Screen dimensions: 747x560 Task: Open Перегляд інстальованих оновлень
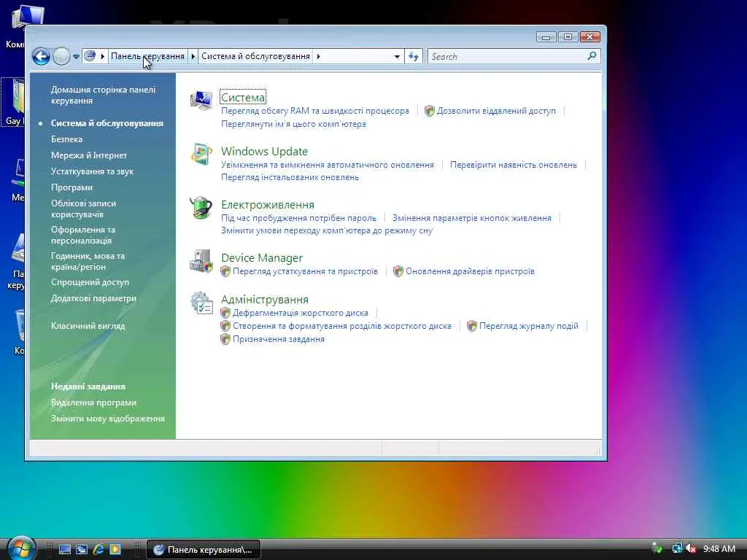pos(290,177)
